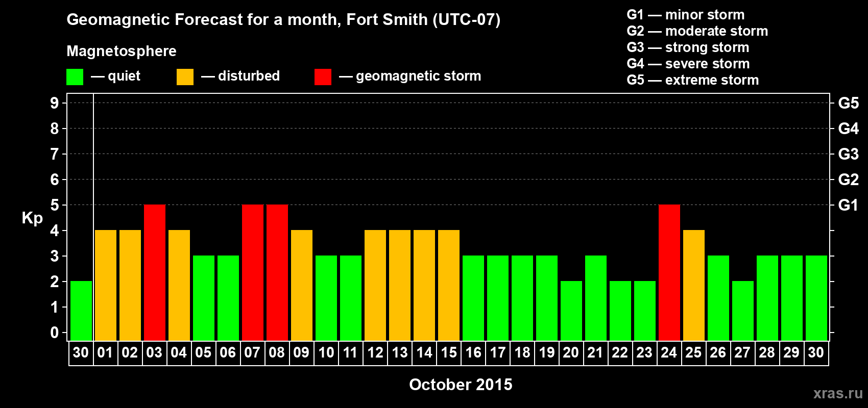Click the red bar for October 03

pos(155,273)
